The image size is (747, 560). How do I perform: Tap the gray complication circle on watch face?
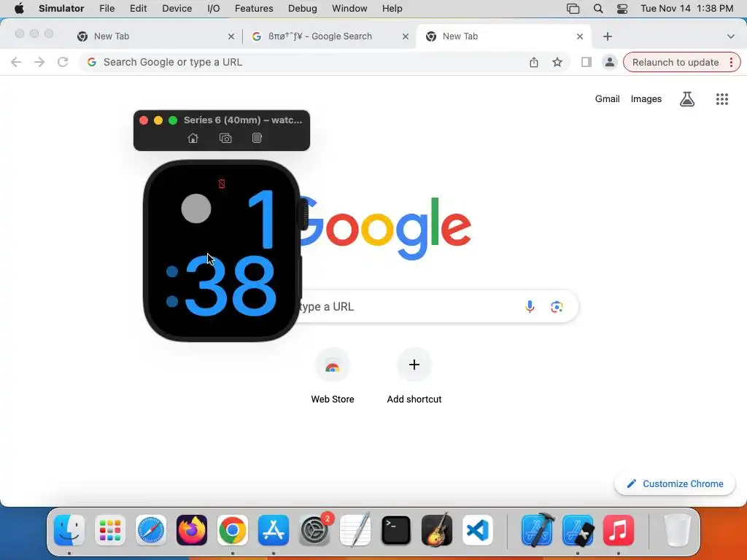196,208
